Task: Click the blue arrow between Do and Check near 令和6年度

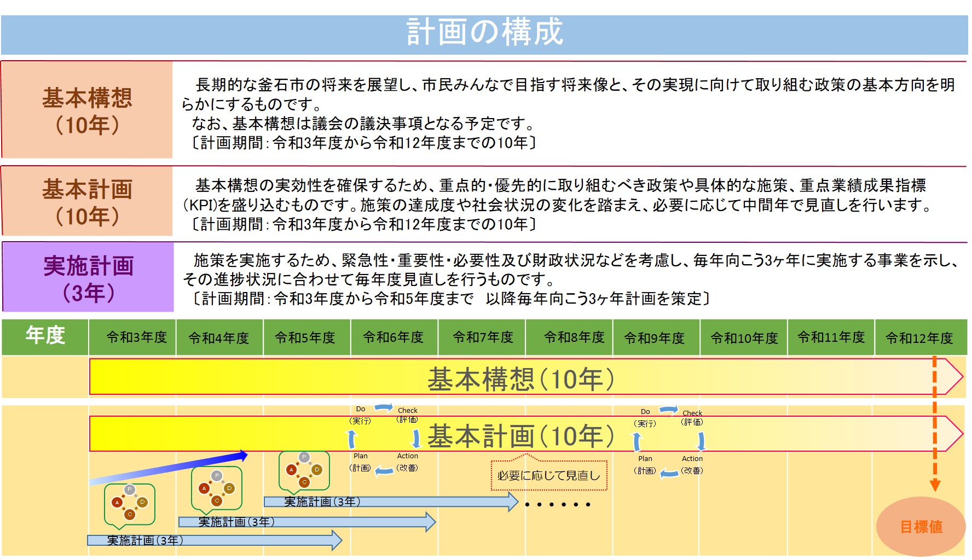Action: click(x=384, y=408)
